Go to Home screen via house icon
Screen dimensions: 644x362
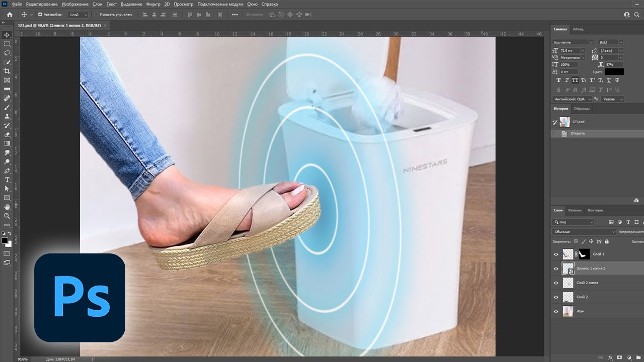point(9,15)
